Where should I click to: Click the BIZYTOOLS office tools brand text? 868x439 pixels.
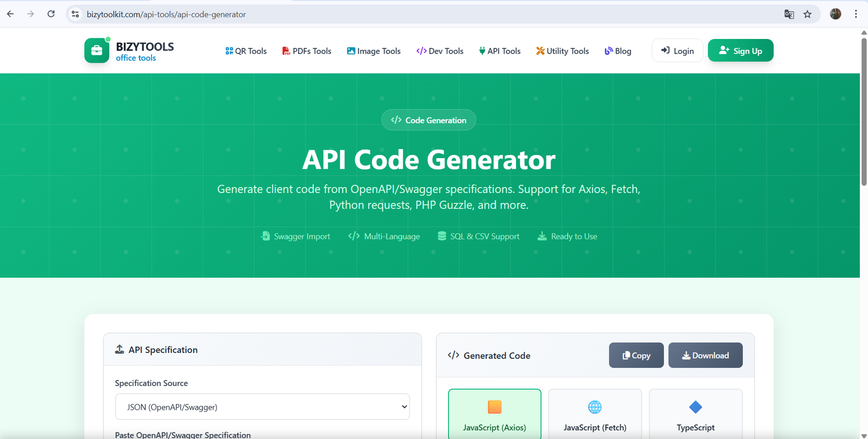pyautogui.click(x=145, y=51)
